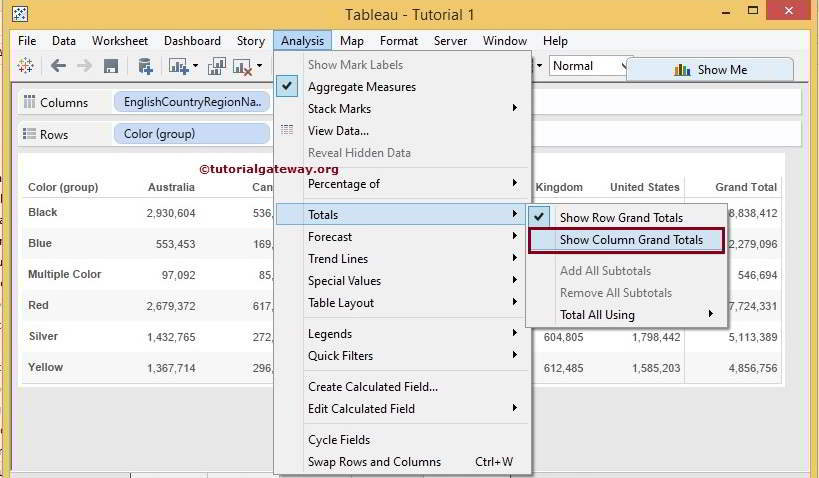Viewport: 819px width, 478px height.
Task: Click the 2,930,604 cell
Action: 171,213
